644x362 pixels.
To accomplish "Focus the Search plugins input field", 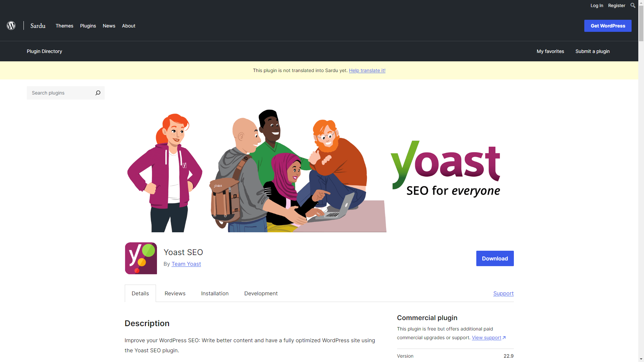I will coord(60,93).
